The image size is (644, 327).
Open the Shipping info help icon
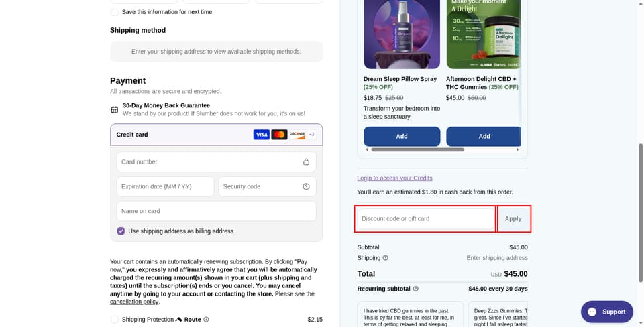click(385, 258)
